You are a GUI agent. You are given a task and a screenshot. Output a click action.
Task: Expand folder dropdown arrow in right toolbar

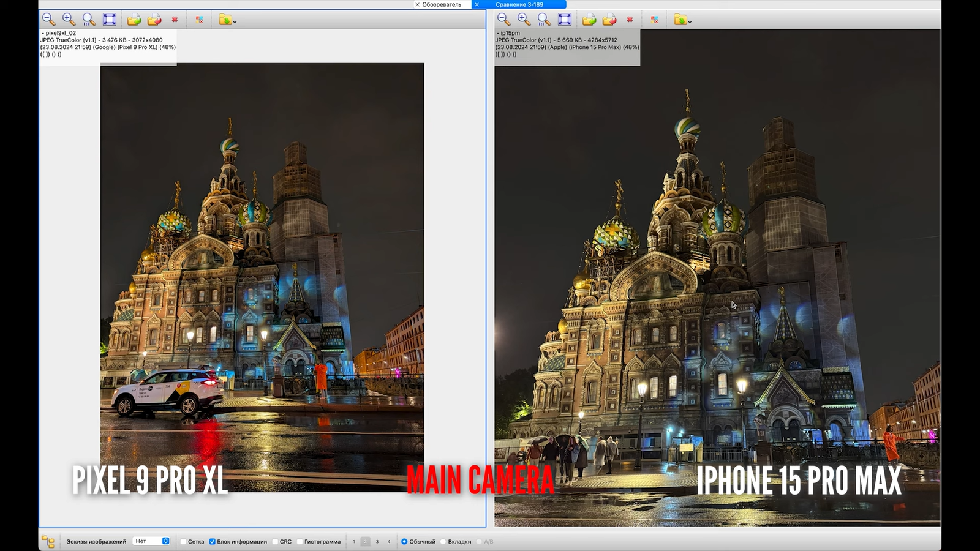tap(690, 21)
